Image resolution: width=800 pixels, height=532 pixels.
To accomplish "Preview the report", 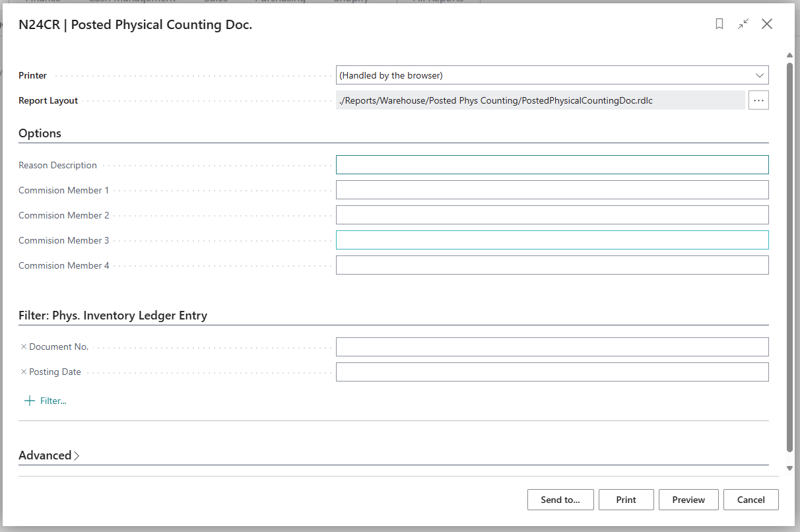I will pos(688,500).
